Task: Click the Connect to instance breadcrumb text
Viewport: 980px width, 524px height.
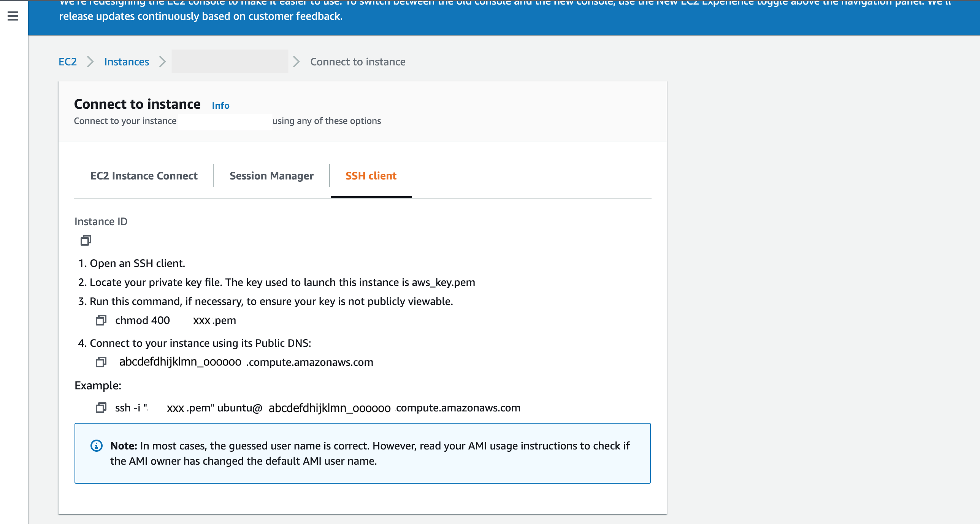Action: (x=358, y=62)
